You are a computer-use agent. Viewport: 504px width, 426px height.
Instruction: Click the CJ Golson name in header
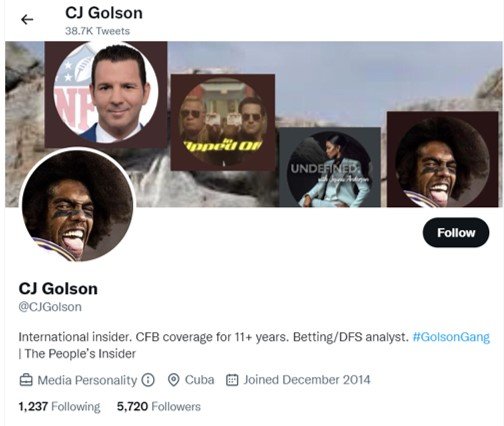tap(104, 13)
